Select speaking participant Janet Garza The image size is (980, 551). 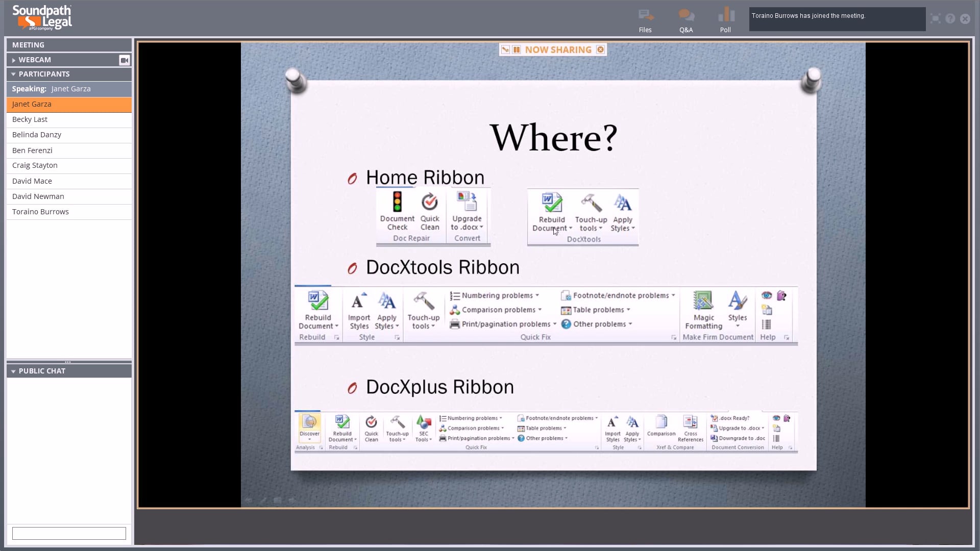point(69,104)
